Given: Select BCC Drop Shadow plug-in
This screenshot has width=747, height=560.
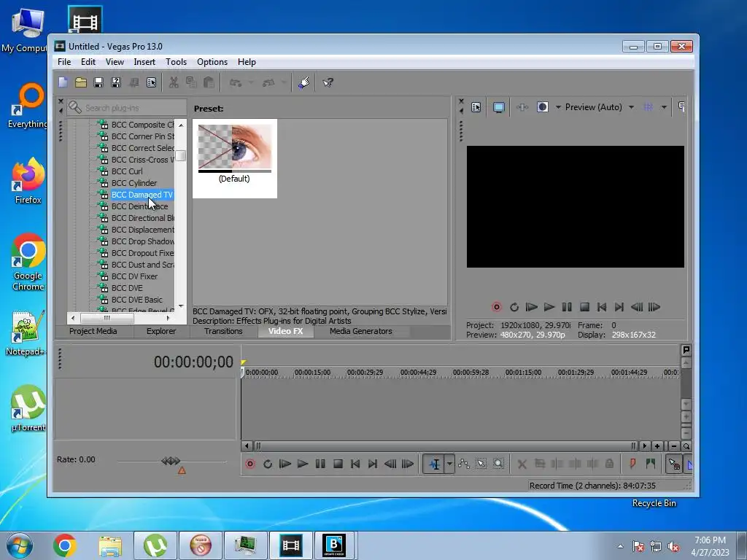Looking at the screenshot, I should 142,241.
